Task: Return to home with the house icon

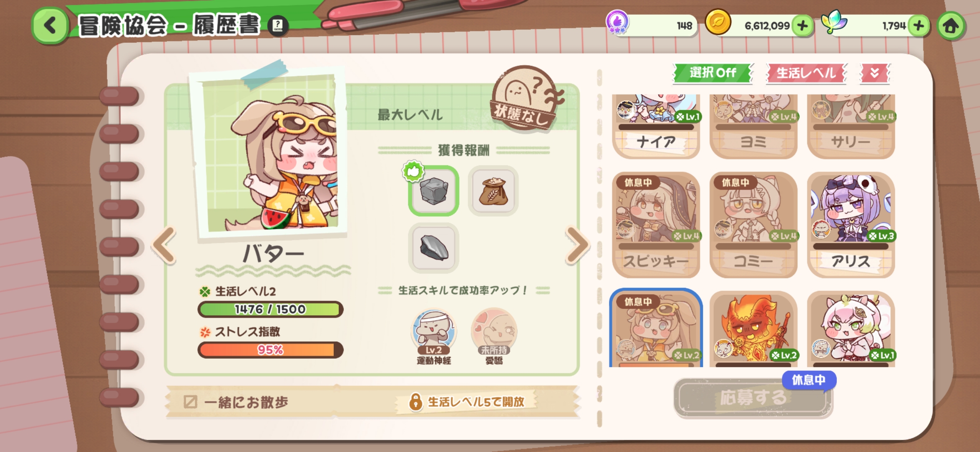Action: click(x=951, y=26)
